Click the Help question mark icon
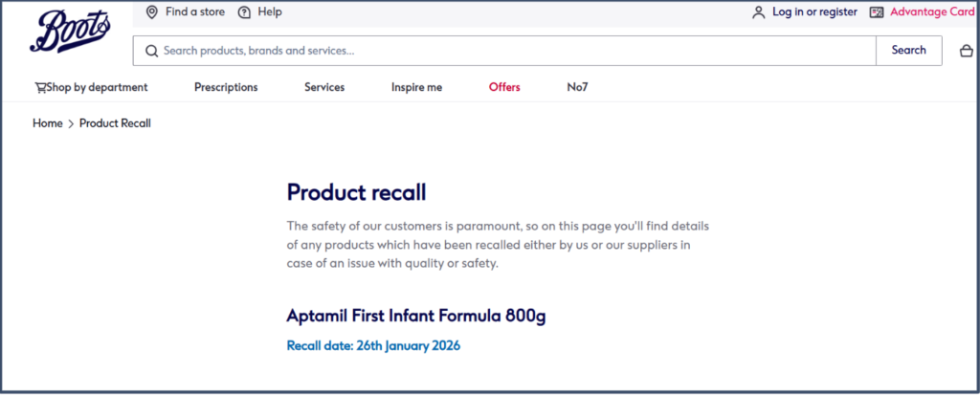Image resolution: width=980 pixels, height=395 pixels. pyautogui.click(x=244, y=11)
